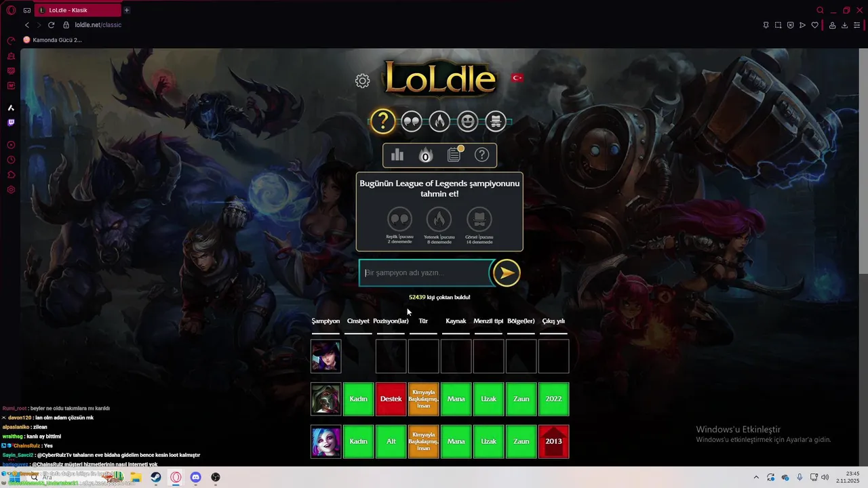Open the Kamonda Gücü bookmark
This screenshot has width=868, height=488.
pyautogui.click(x=52, y=40)
